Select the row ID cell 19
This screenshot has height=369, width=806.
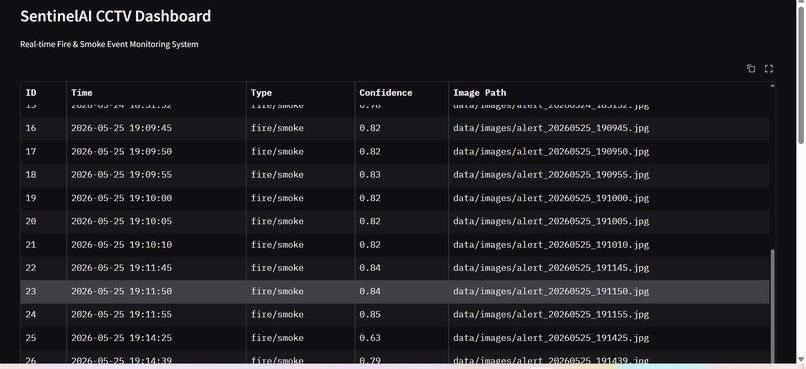coord(44,198)
